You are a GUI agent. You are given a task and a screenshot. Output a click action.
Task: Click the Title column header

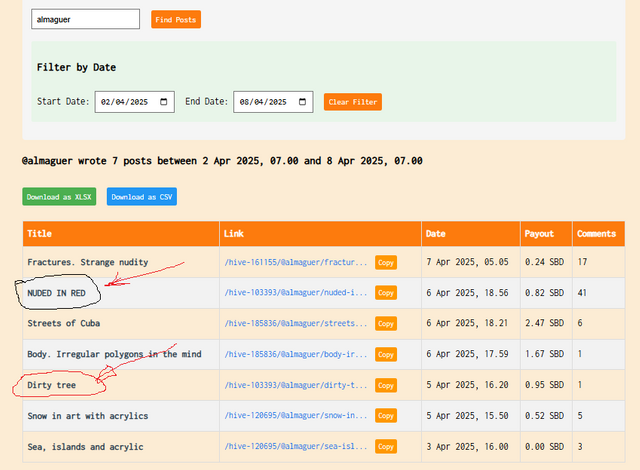121,234
